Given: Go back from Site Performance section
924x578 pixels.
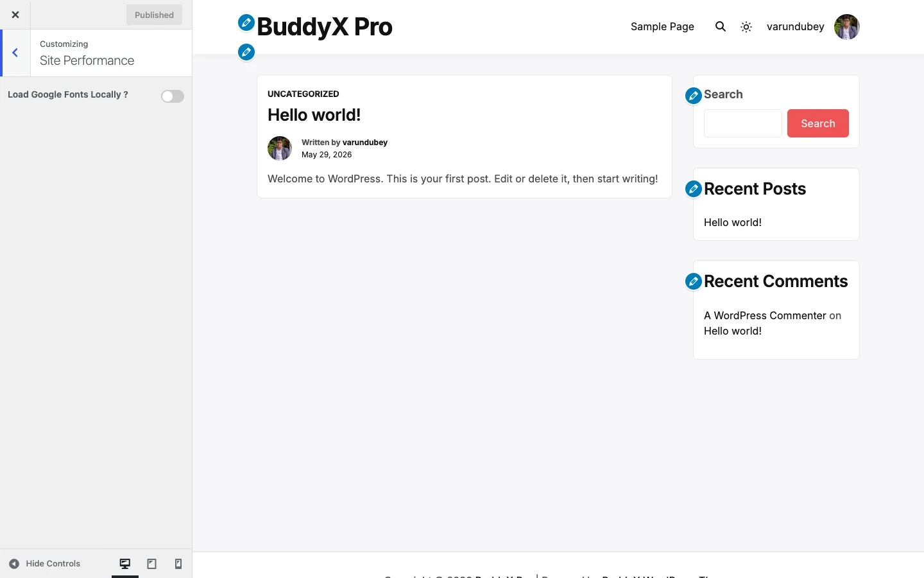Looking at the screenshot, I should coord(15,53).
